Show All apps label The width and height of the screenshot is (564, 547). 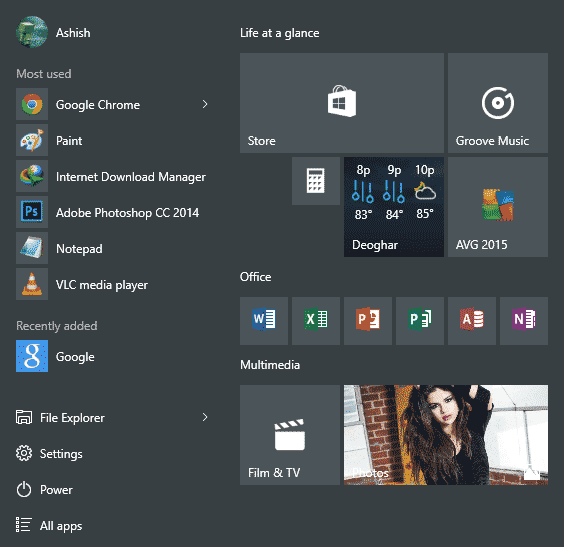click(x=61, y=526)
